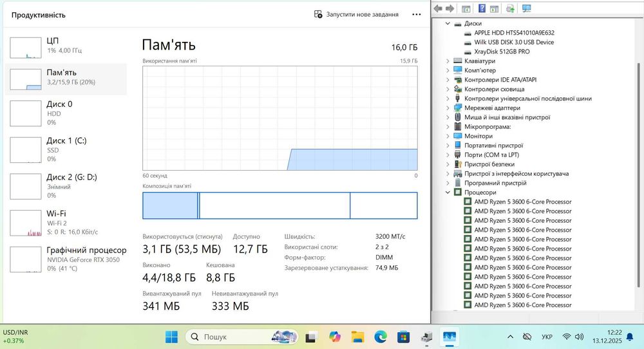644x349 pixels.
Task: Collapse the Процесори category
Action: coord(448,192)
